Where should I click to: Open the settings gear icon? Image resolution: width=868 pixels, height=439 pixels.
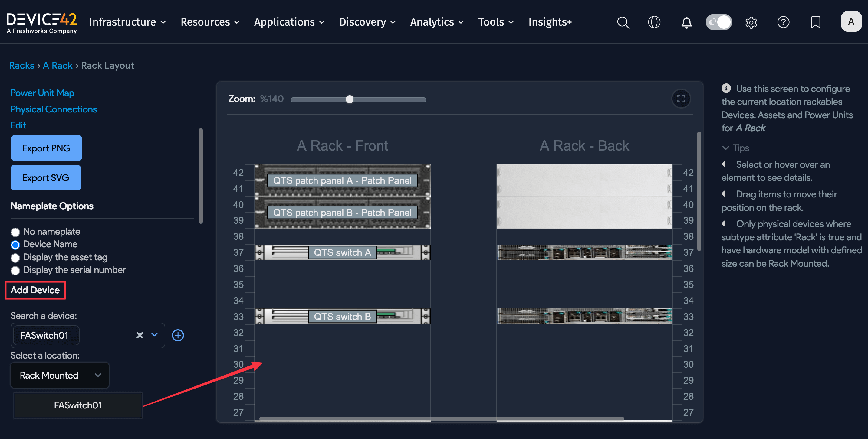point(751,22)
